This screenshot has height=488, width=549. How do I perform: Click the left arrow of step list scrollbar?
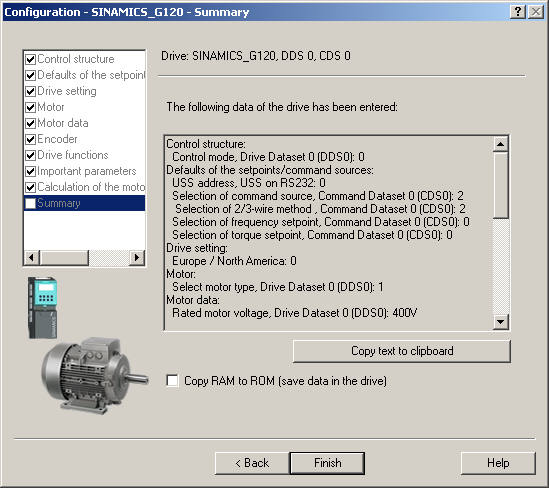(x=32, y=258)
